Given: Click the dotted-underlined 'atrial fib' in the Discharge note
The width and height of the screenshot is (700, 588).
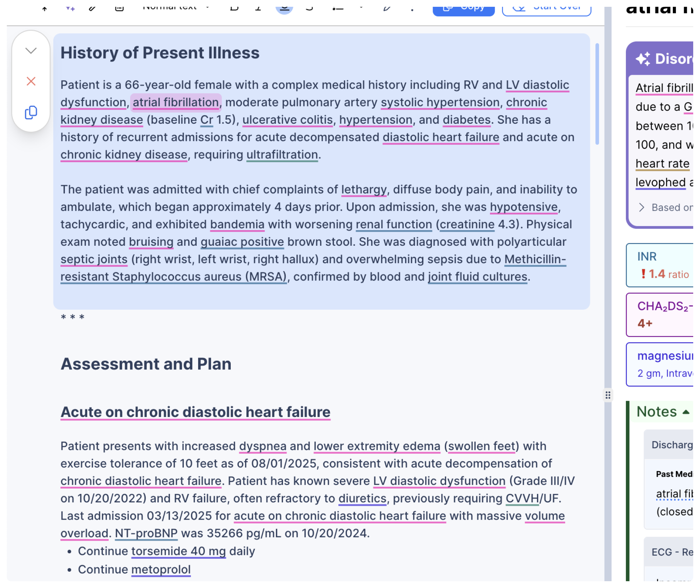Looking at the screenshot, I should click(674, 494).
